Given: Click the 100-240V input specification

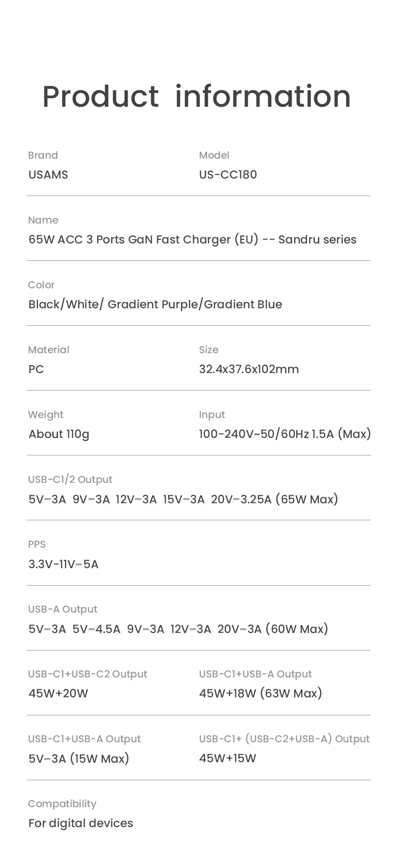Looking at the screenshot, I should click(285, 434).
